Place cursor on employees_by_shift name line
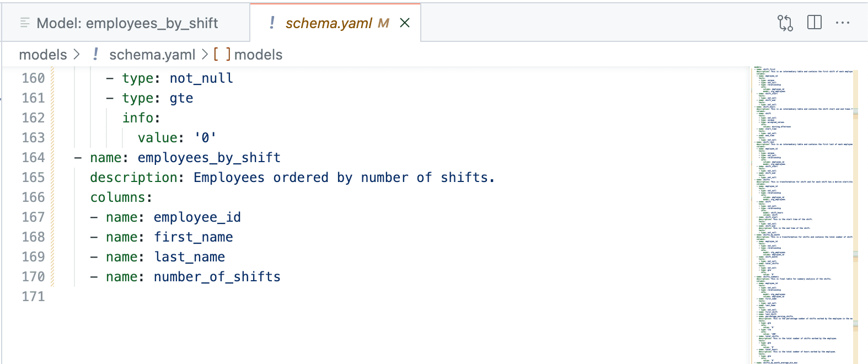This screenshot has height=364, width=868. point(178,158)
